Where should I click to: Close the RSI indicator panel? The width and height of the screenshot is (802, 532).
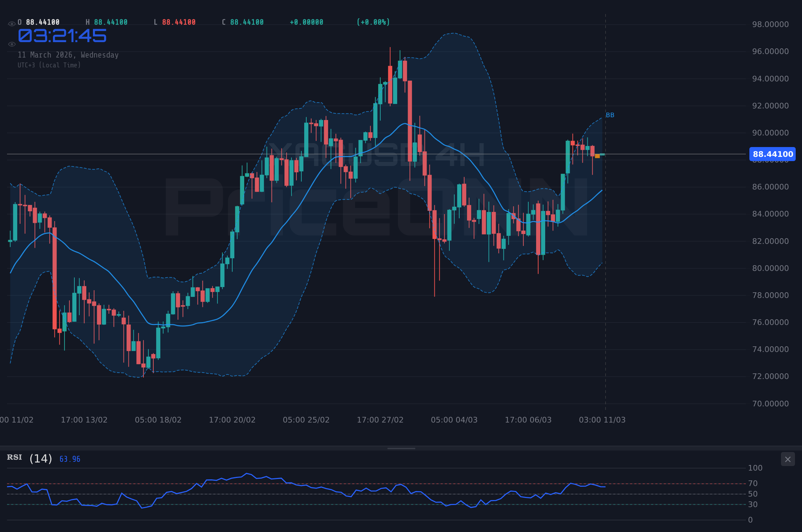coord(788,459)
